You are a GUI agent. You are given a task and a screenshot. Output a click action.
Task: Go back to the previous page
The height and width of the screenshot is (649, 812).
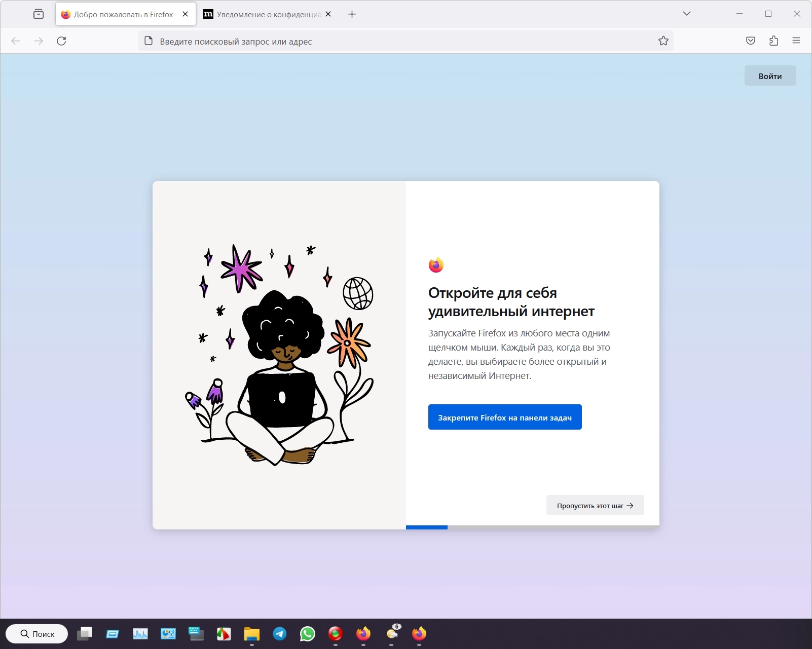coord(16,41)
